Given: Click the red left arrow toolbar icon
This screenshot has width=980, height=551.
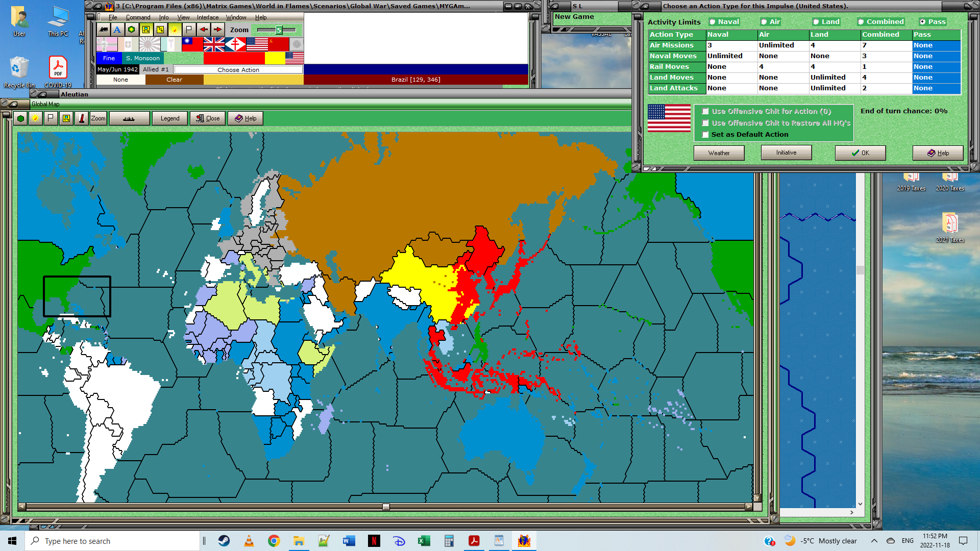Looking at the screenshot, I should click(x=203, y=30).
